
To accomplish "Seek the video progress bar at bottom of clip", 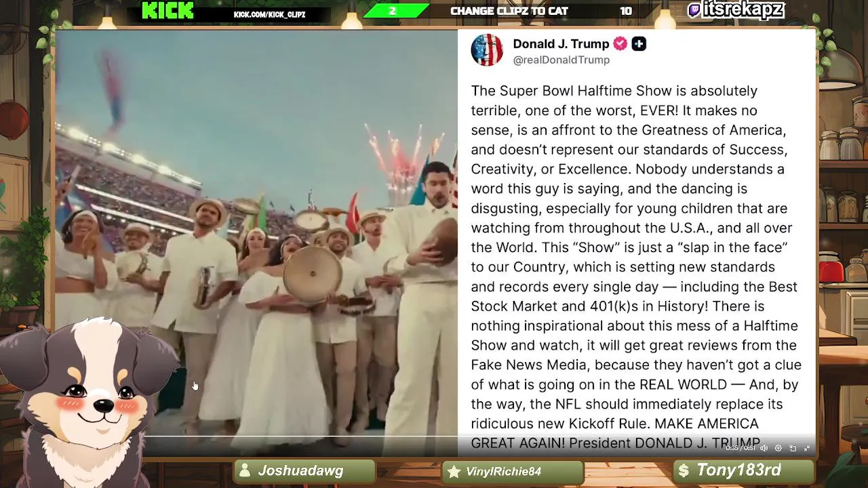I will point(435,436).
